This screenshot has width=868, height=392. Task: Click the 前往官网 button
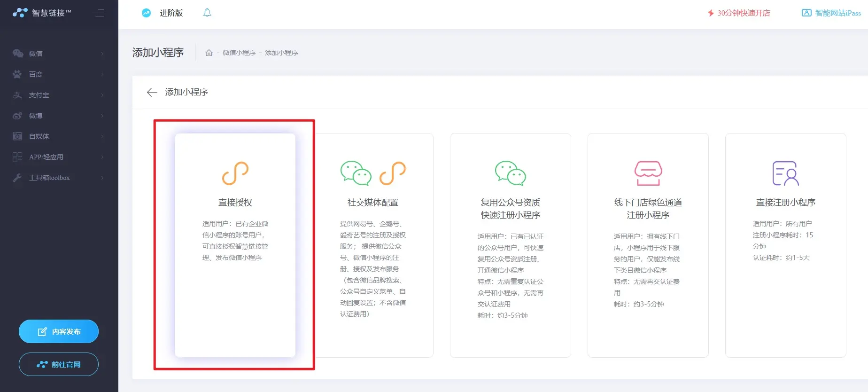(59, 364)
